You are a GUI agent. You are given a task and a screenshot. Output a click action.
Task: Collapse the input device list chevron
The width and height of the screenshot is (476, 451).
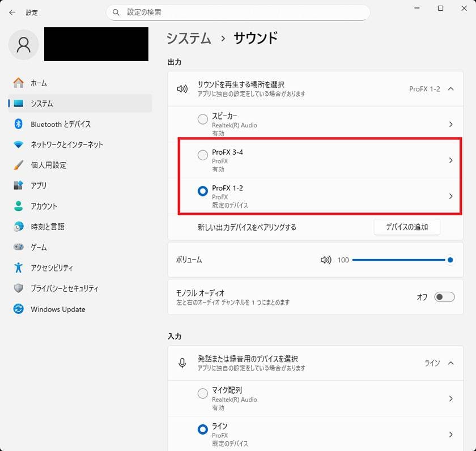pos(451,363)
